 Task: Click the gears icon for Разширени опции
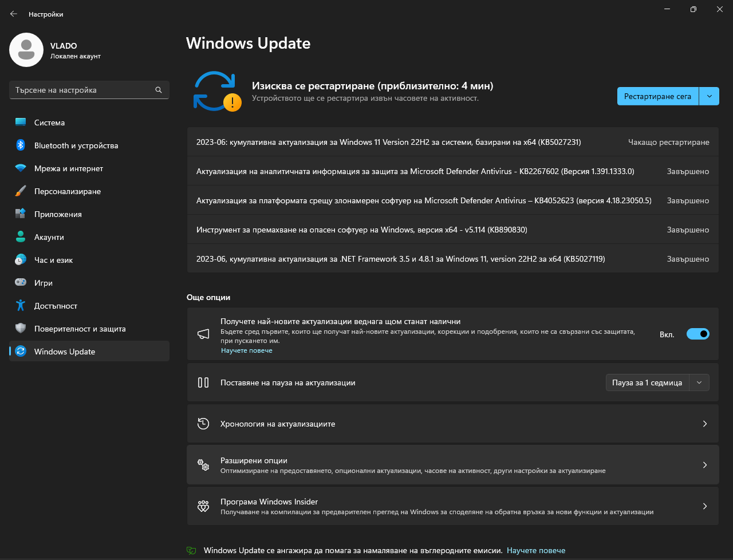pyautogui.click(x=203, y=465)
